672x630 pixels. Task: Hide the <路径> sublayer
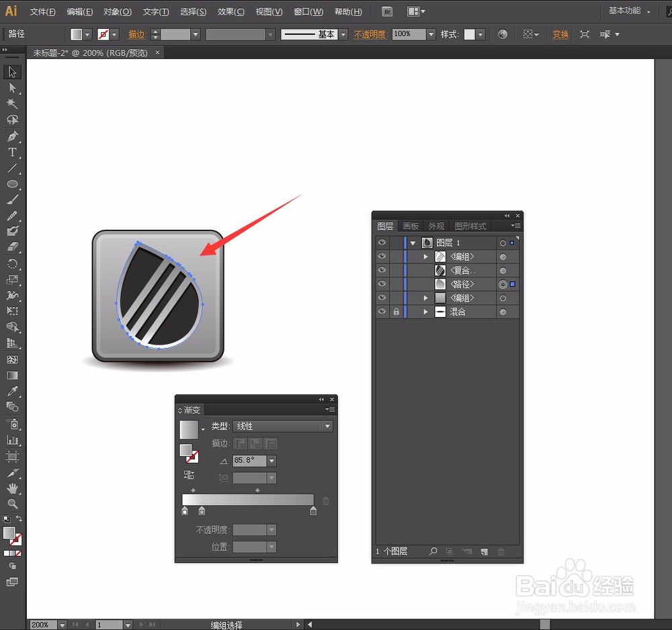pyautogui.click(x=382, y=283)
